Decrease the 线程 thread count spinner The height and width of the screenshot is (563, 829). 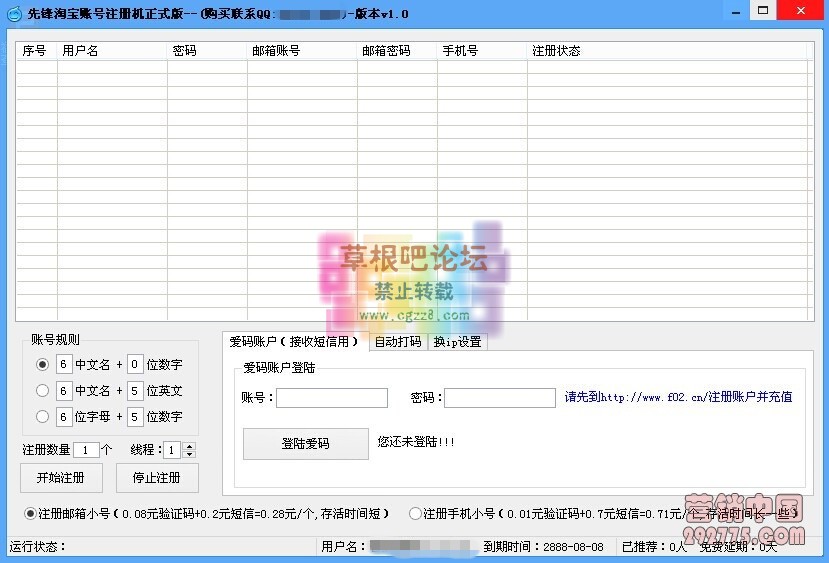point(189,454)
